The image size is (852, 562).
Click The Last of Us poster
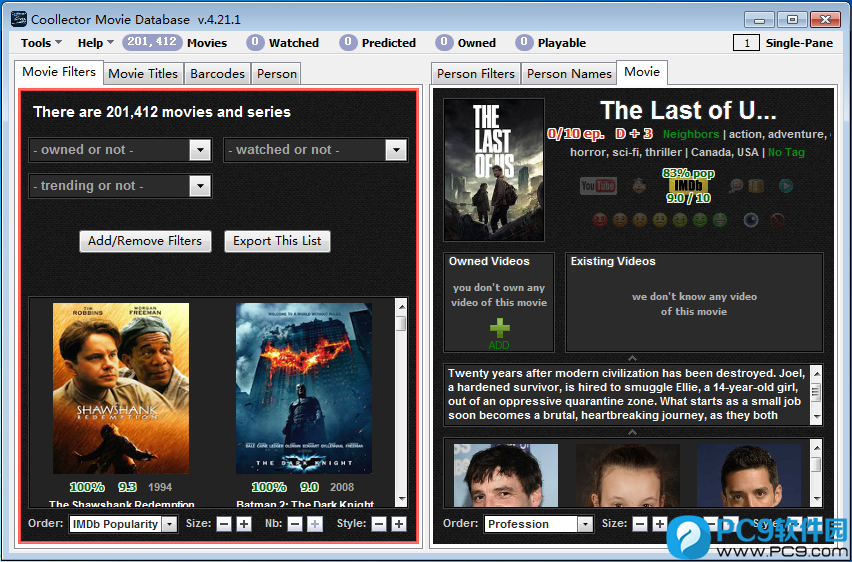tap(494, 170)
